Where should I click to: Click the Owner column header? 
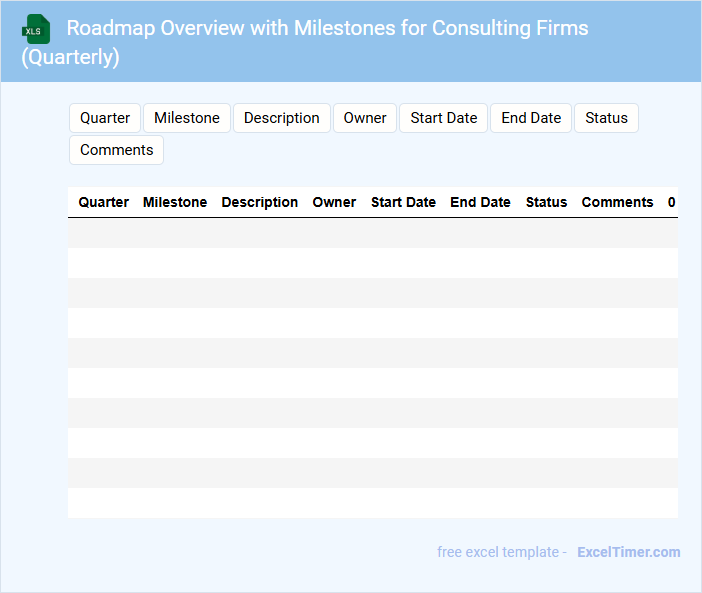click(x=334, y=202)
